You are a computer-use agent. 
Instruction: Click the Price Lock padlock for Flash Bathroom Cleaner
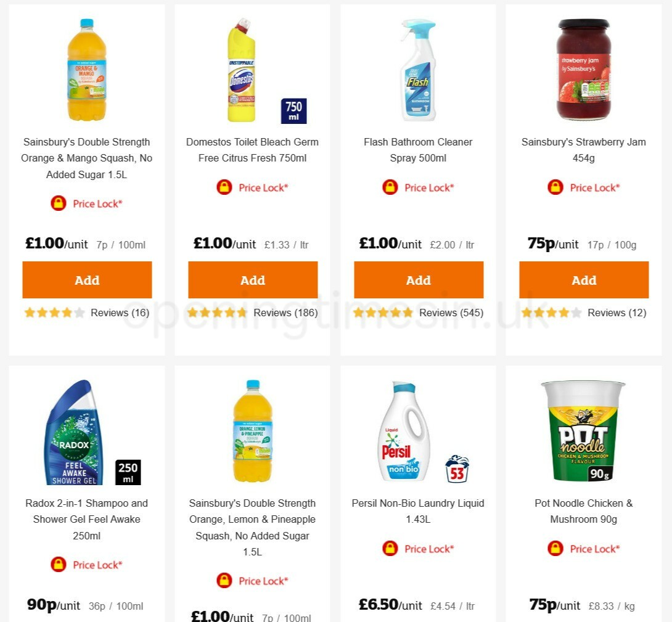[x=390, y=187]
